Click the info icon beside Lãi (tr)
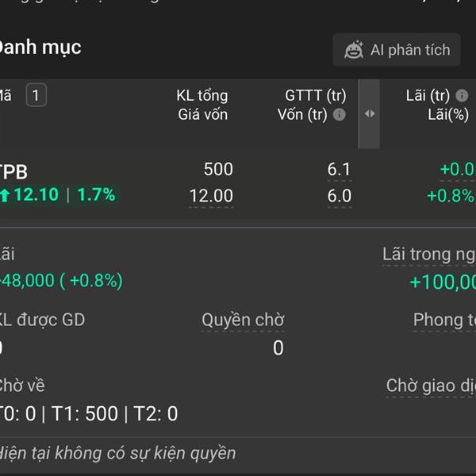476x476 pixels. [463, 96]
